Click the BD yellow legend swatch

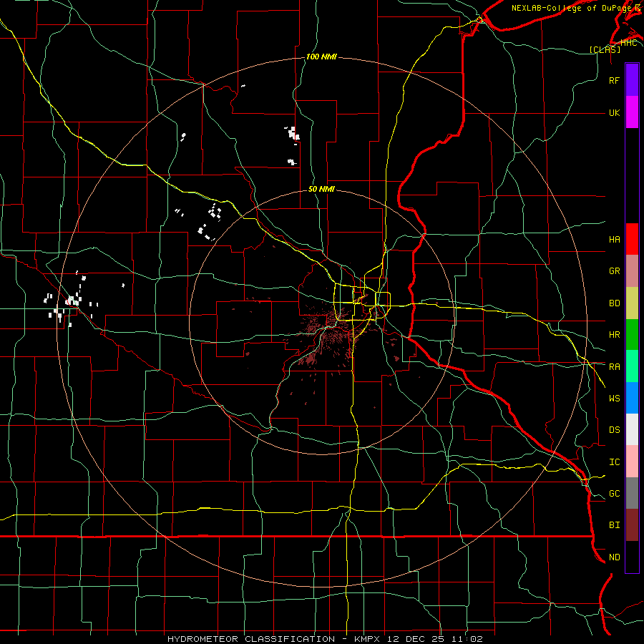pos(632,303)
